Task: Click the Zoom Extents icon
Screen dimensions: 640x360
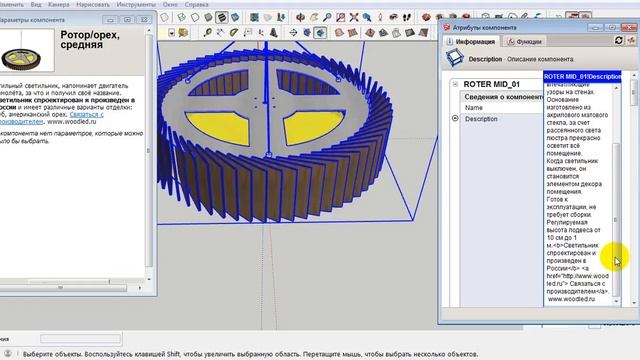Action: [x=354, y=17]
